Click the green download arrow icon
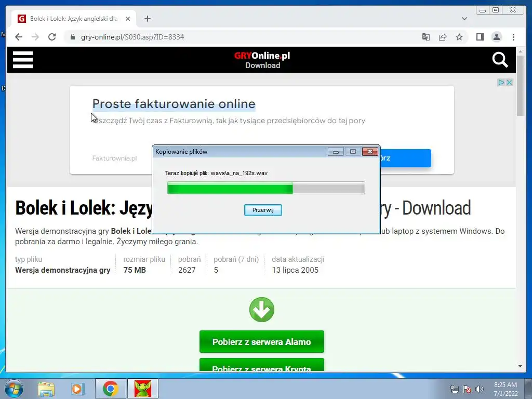This screenshot has width=532, height=399. click(x=262, y=310)
